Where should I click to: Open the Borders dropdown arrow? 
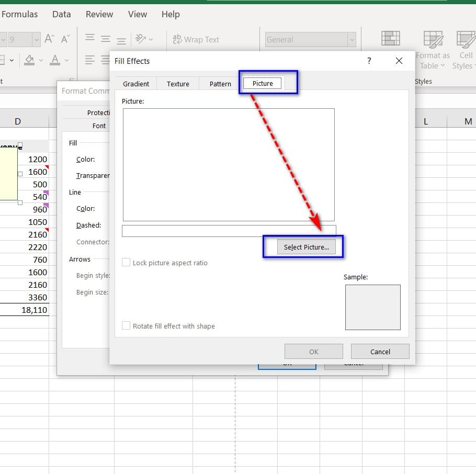point(12,60)
